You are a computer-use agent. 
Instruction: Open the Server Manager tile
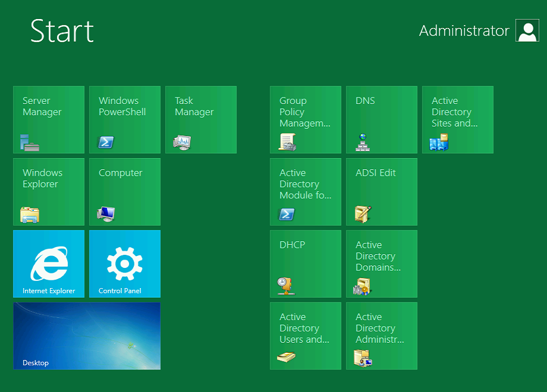pyautogui.click(x=49, y=119)
